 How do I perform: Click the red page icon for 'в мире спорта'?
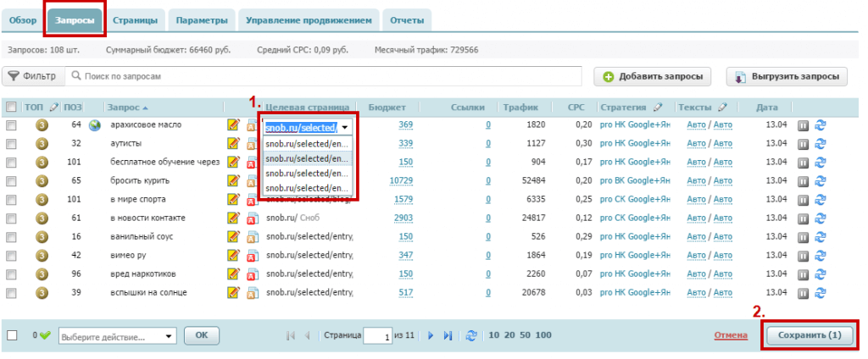point(252,200)
